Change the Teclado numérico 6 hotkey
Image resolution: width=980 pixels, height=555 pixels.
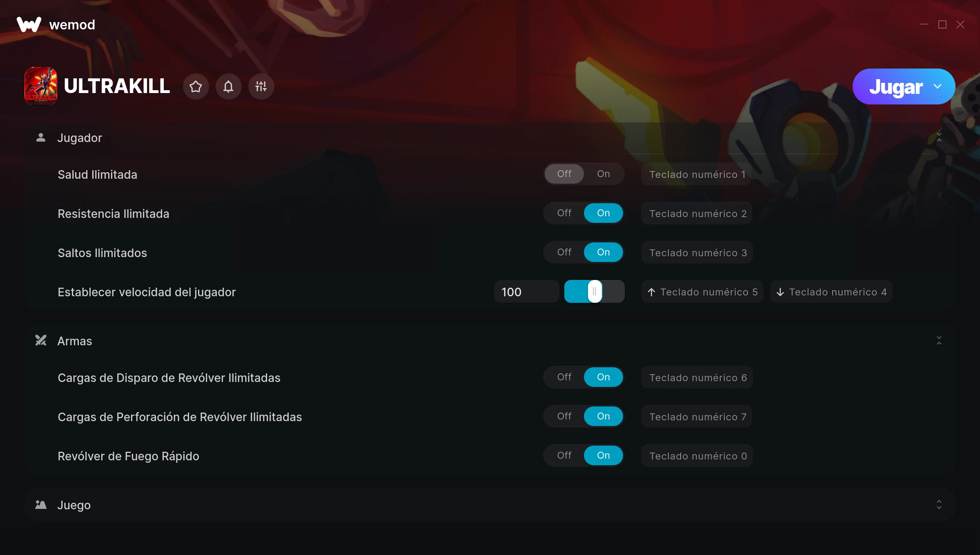(697, 377)
